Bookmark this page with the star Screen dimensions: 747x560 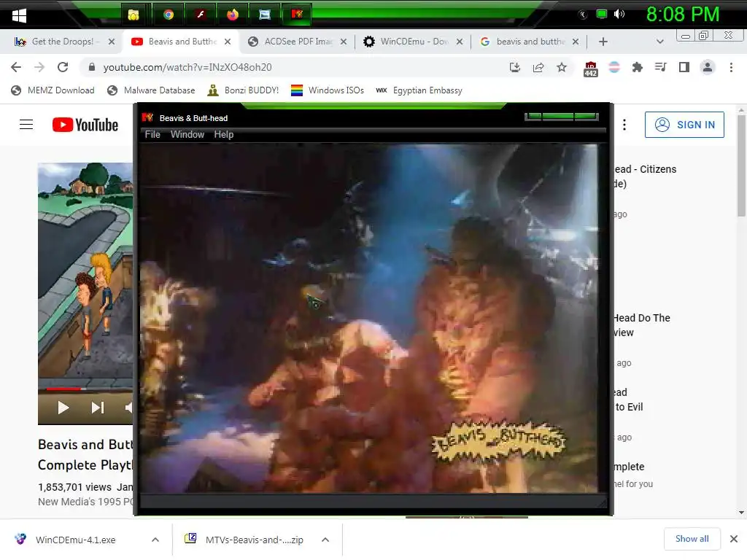562,67
